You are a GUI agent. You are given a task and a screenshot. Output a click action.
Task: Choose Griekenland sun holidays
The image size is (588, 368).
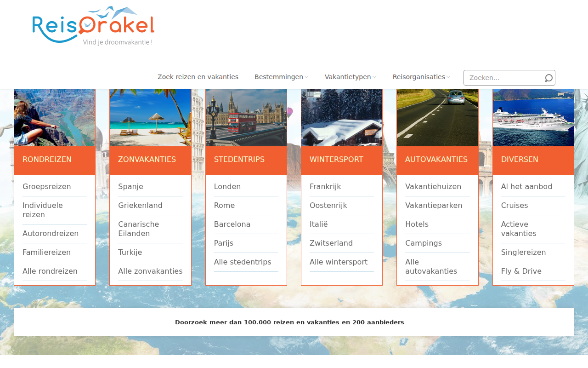pos(141,206)
